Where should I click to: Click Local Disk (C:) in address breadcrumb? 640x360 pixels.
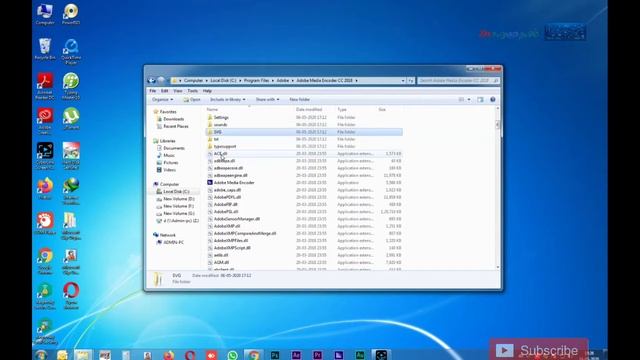pos(223,81)
